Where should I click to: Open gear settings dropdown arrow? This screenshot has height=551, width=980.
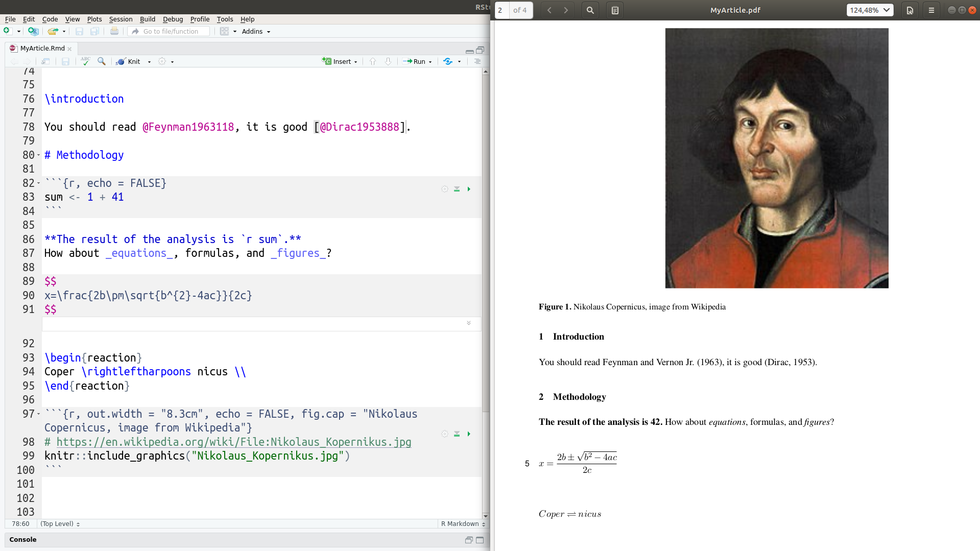click(x=173, y=62)
